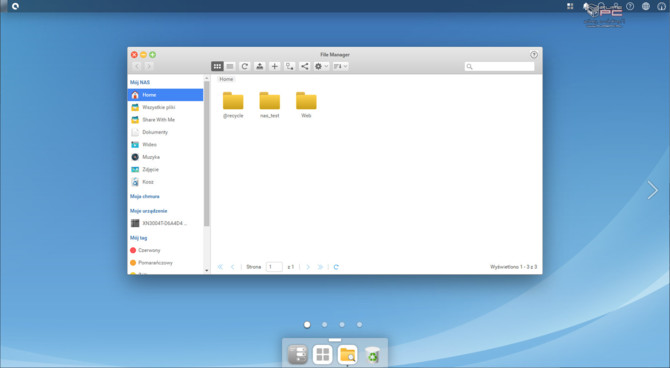
Task: Click the top bar globe language icon
Action: 646,6
